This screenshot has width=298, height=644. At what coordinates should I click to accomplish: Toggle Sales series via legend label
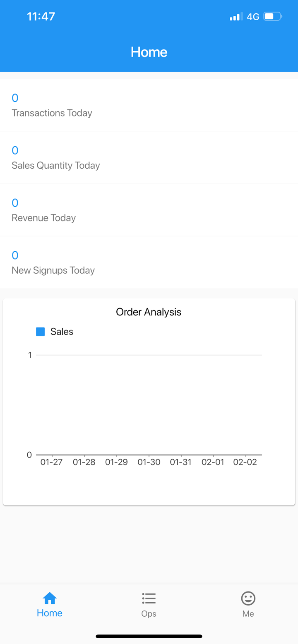point(62,332)
